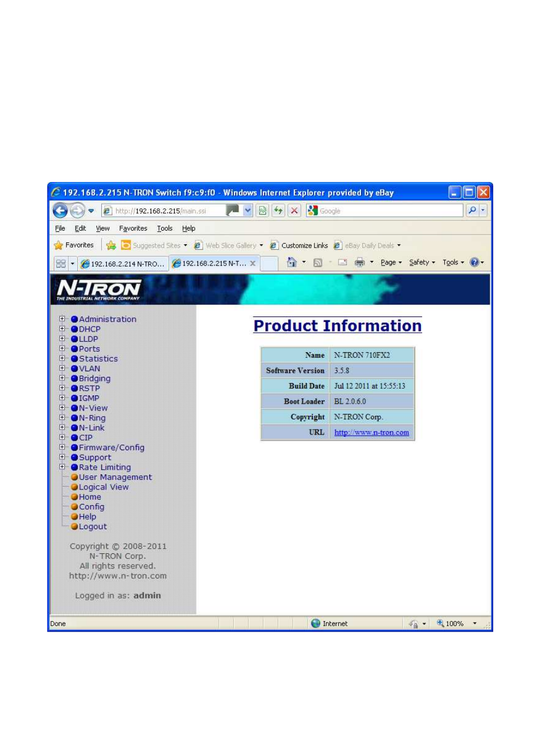
Task: Expand the DHCP tree node
Action: point(62,329)
